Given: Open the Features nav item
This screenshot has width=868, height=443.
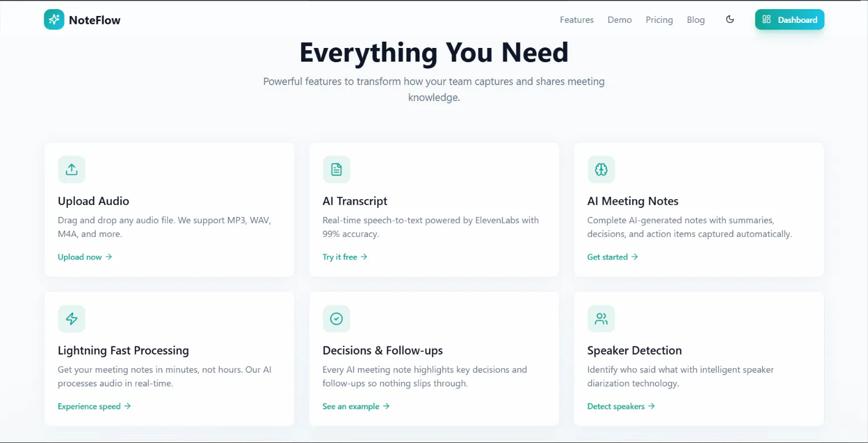Looking at the screenshot, I should 576,20.
